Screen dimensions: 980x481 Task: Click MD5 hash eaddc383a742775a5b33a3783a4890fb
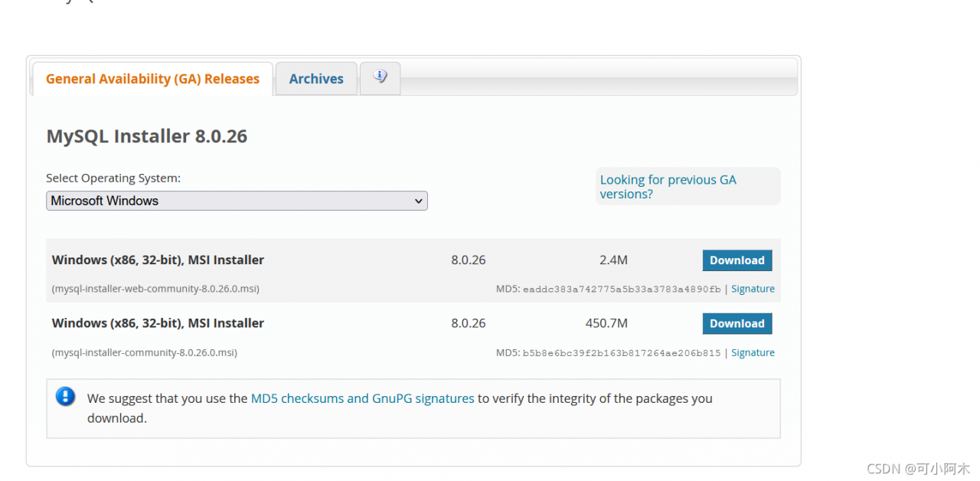tap(622, 290)
